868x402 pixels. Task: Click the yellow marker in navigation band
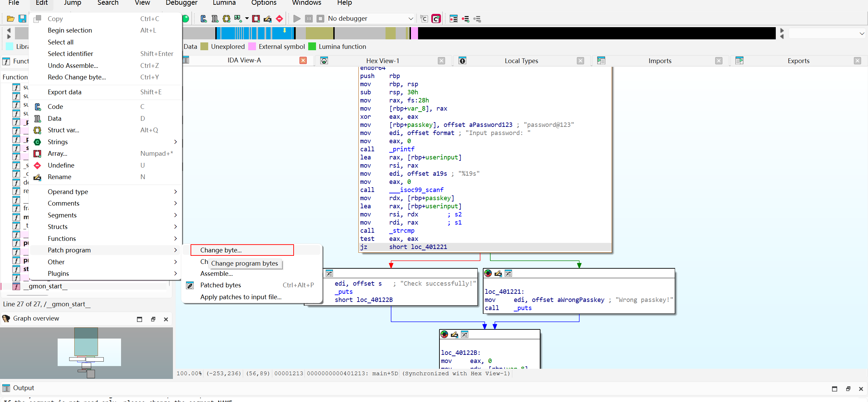click(x=284, y=30)
